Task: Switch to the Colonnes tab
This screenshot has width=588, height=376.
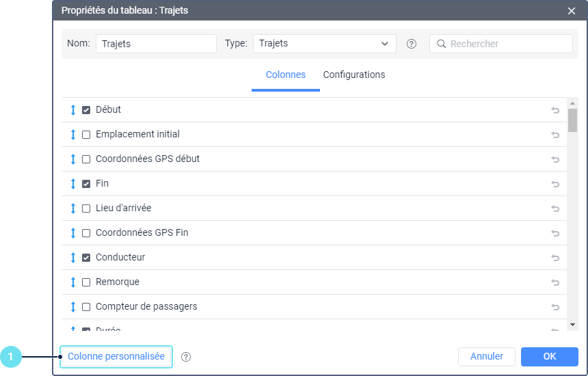Action: point(286,75)
